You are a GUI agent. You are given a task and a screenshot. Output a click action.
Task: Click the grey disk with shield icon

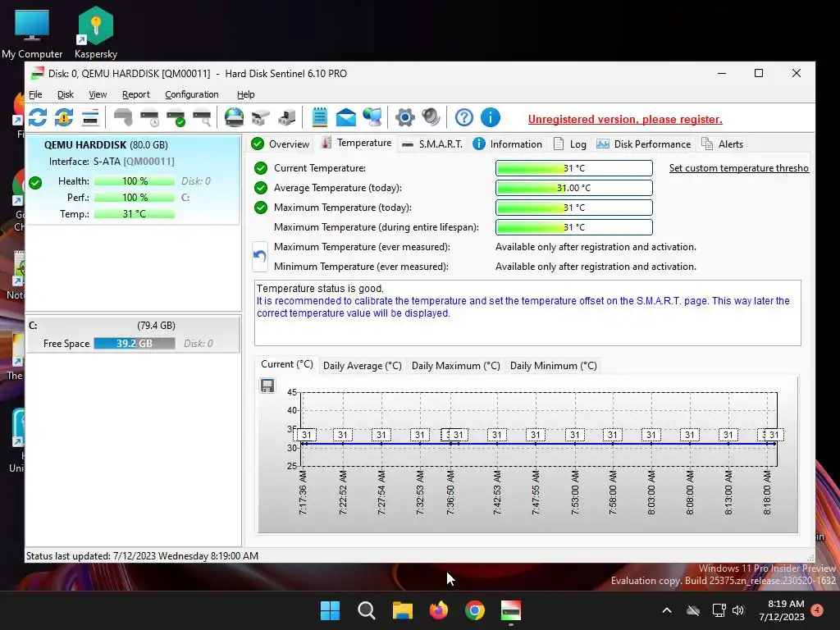click(123, 117)
